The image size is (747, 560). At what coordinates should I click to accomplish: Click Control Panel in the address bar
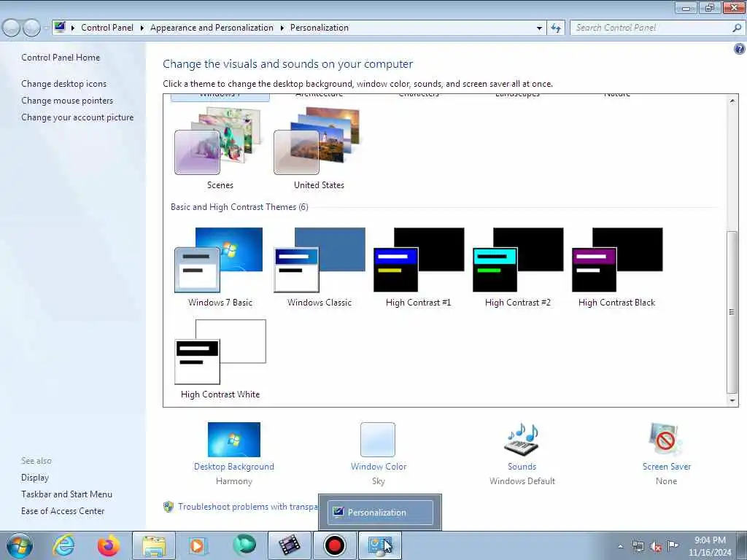click(x=107, y=28)
